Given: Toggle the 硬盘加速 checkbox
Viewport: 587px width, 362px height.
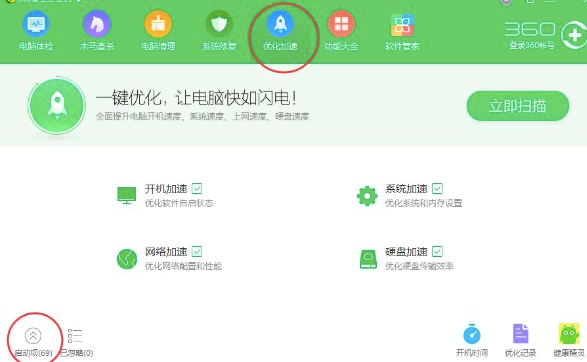Looking at the screenshot, I should pyautogui.click(x=437, y=251).
